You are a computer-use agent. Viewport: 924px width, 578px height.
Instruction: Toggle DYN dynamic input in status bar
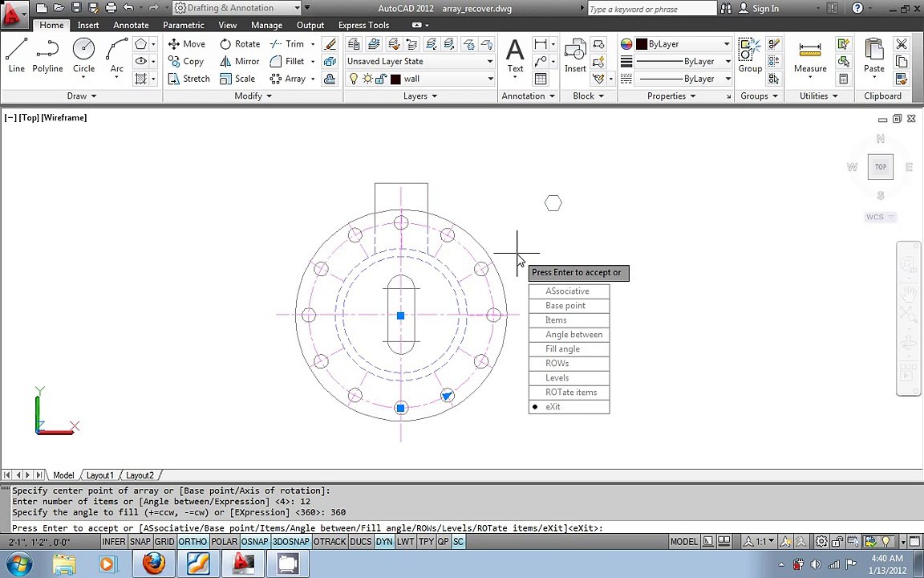383,541
